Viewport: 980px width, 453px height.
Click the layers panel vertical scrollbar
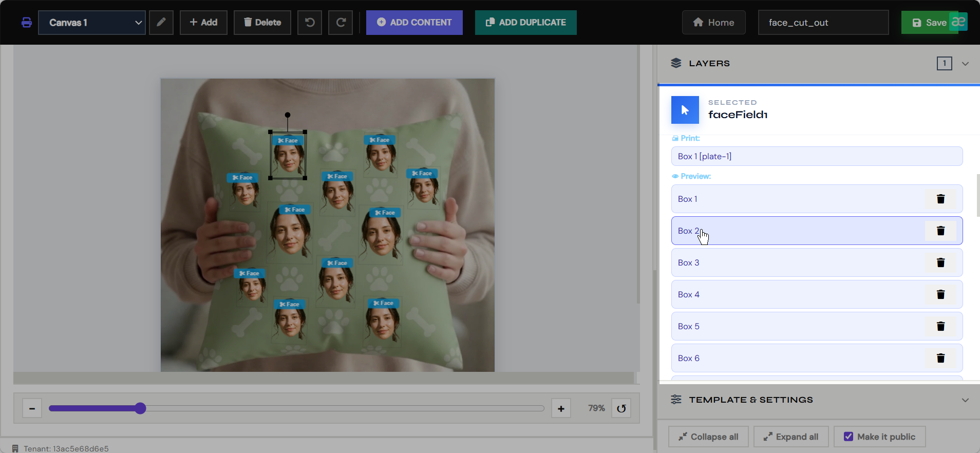point(978,195)
